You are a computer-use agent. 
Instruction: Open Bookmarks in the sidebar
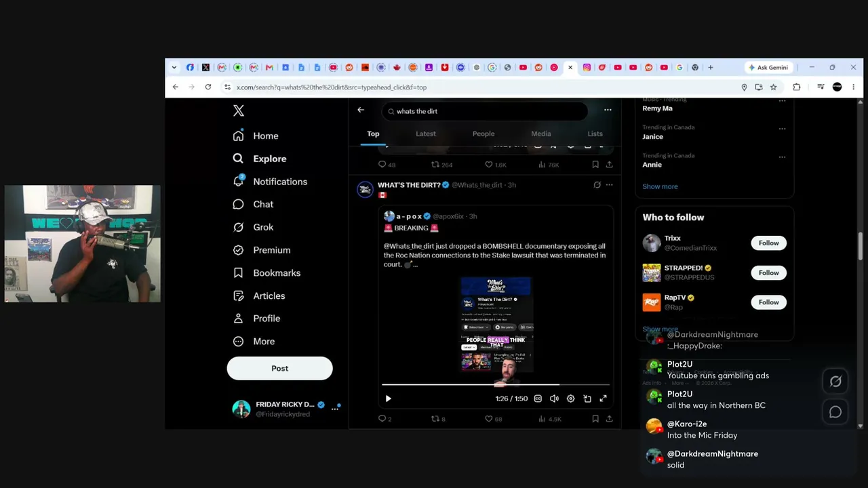pyautogui.click(x=267, y=272)
